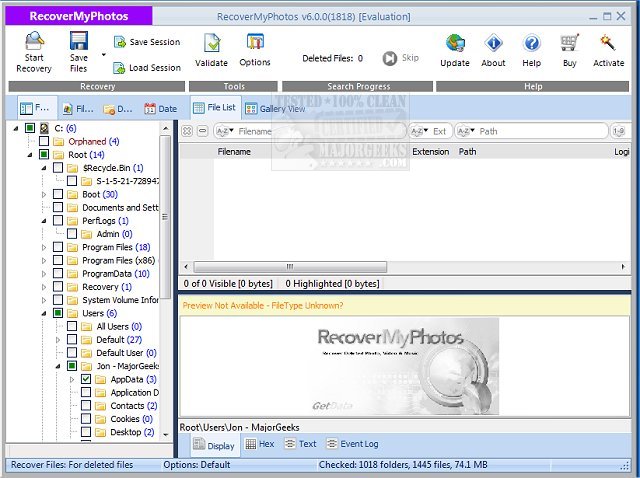Image resolution: width=640 pixels, height=478 pixels.
Task: Expand the Boot folder node
Action: click(44, 194)
